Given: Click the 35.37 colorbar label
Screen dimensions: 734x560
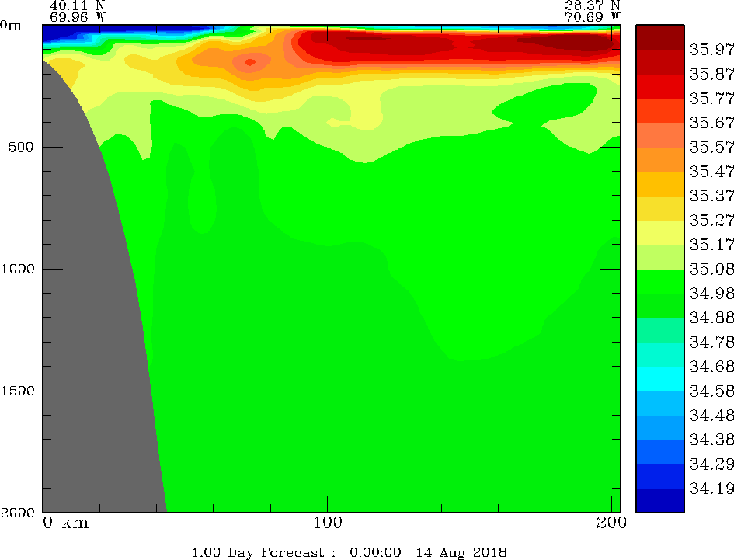Looking at the screenshot, I should (x=711, y=196).
